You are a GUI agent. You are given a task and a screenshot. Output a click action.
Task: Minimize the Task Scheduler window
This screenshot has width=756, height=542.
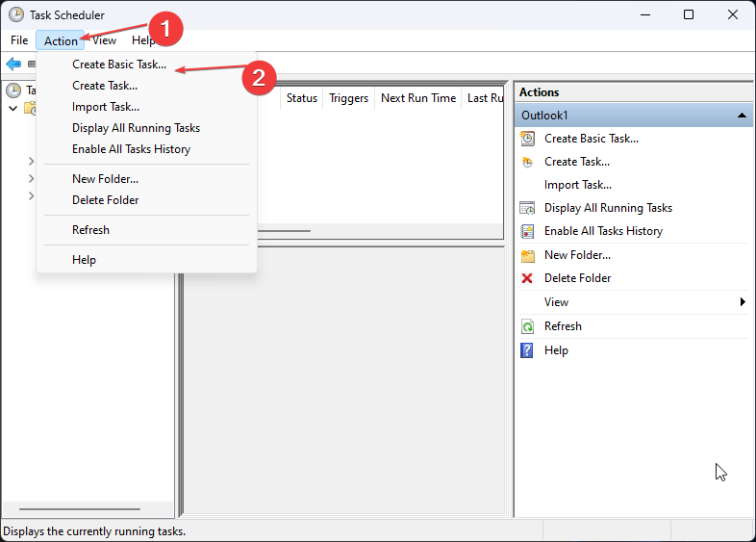[x=645, y=15]
